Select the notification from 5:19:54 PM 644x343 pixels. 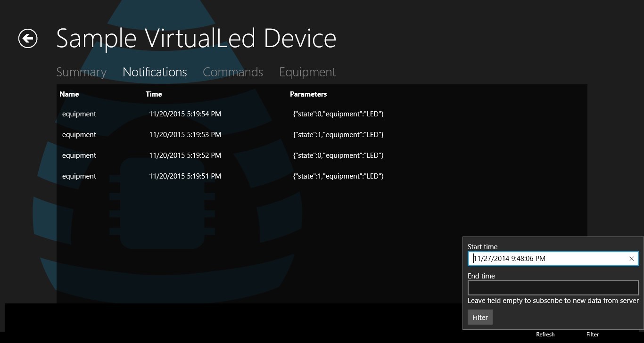click(185, 114)
